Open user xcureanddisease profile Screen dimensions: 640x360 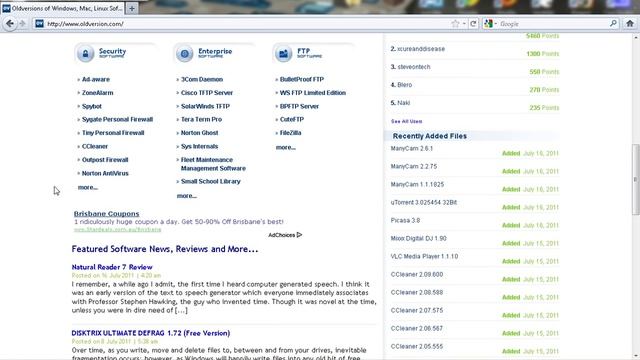point(421,49)
